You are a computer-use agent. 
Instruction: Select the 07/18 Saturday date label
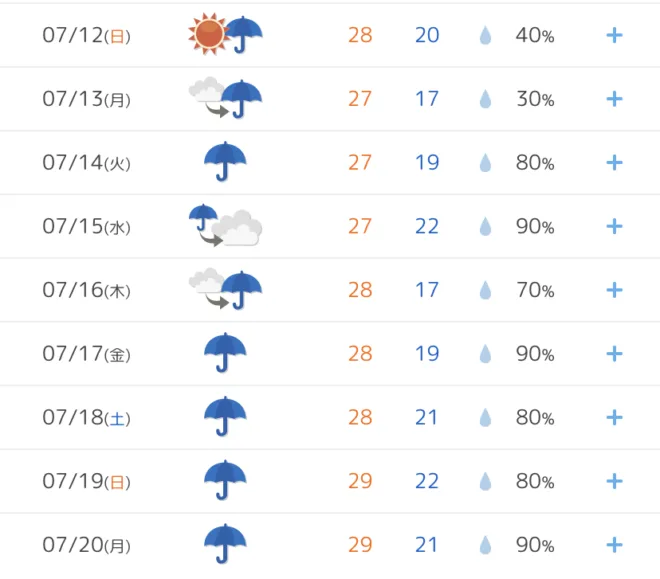[86, 417]
